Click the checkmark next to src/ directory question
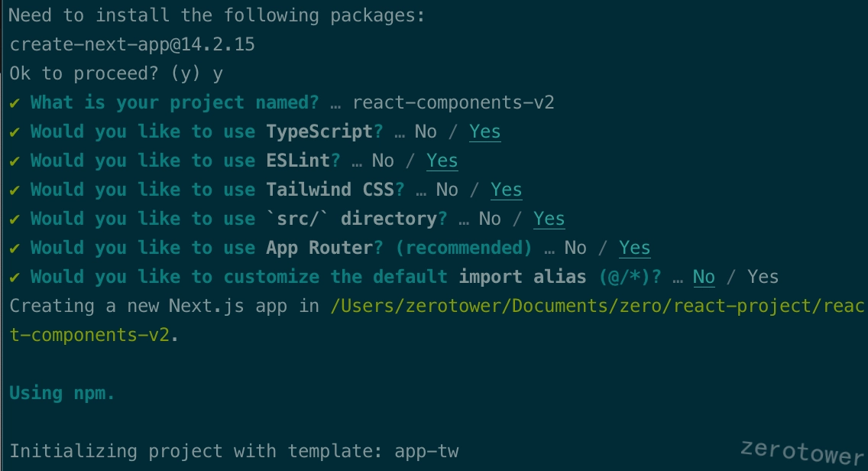 (x=15, y=219)
